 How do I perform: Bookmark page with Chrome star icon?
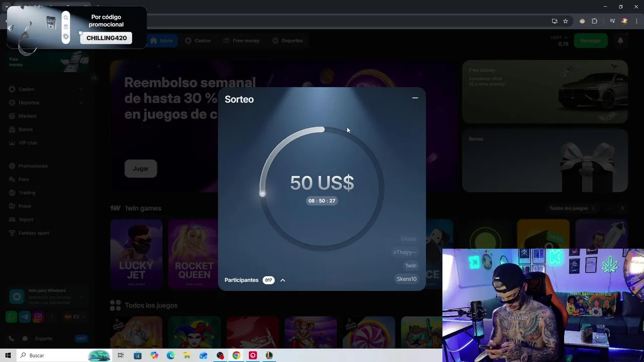tap(566, 21)
